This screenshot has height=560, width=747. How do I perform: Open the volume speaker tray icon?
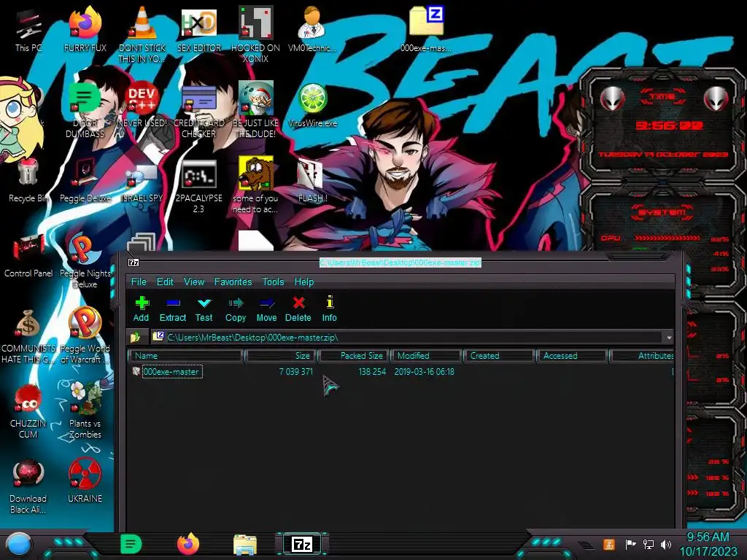[666, 544]
